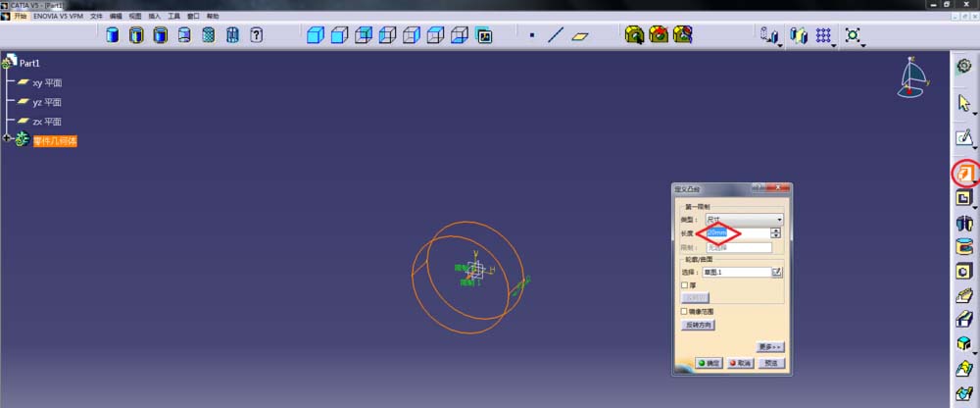Click the middle analysis icon with red arrow

click(x=659, y=34)
